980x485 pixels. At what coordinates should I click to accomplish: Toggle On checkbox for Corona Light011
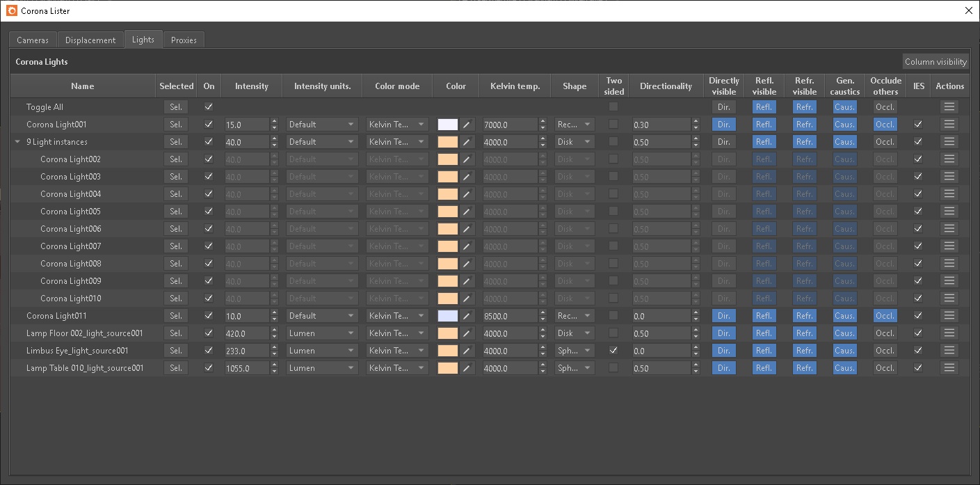point(209,316)
